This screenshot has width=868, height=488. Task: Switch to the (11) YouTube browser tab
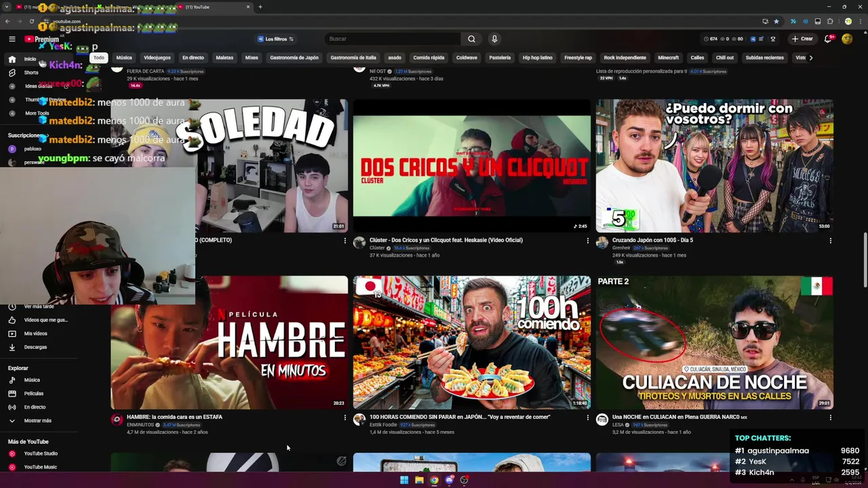tap(216, 7)
